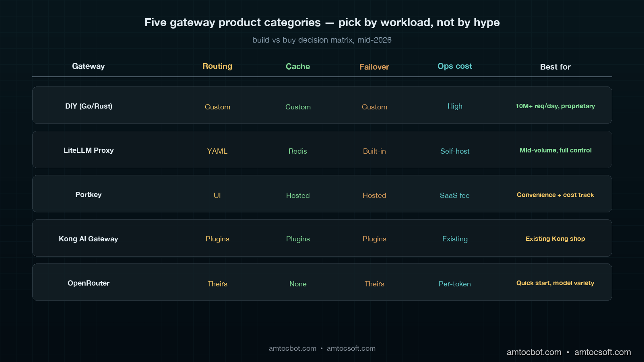Click 'Existing Kong shop' text
Image resolution: width=644 pixels, height=362 pixels.
pyautogui.click(x=555, y=239)
